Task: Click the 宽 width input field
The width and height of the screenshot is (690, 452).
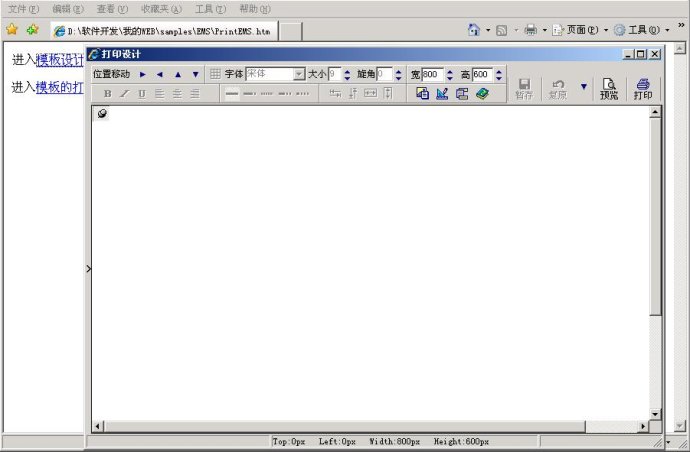Action: (x=431, y=74)
